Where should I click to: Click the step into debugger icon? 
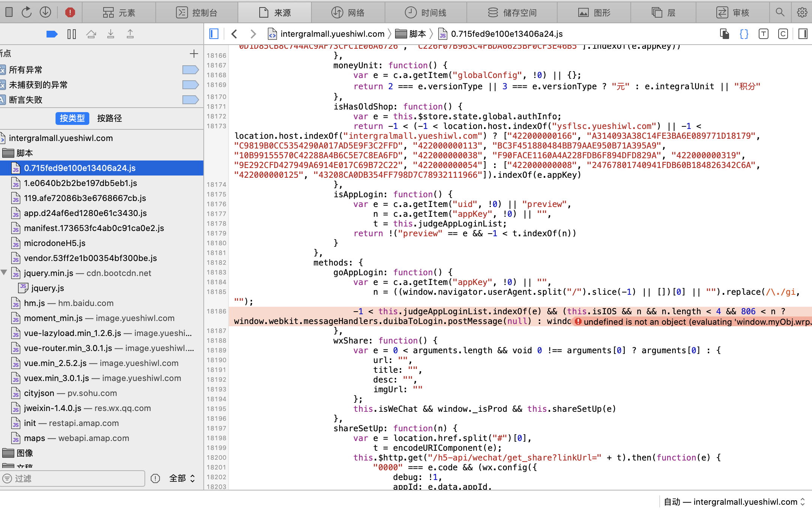click(x=110, y=34)
